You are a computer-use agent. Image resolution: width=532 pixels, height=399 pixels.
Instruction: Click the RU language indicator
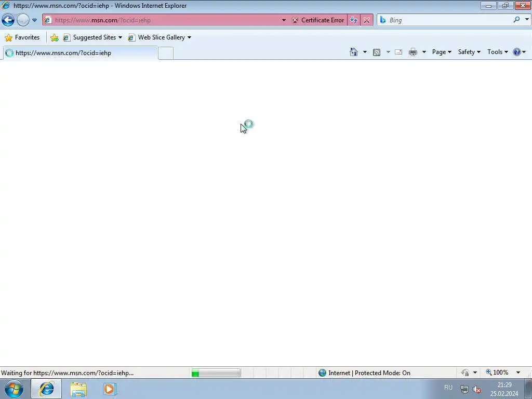tap(448, 388)
